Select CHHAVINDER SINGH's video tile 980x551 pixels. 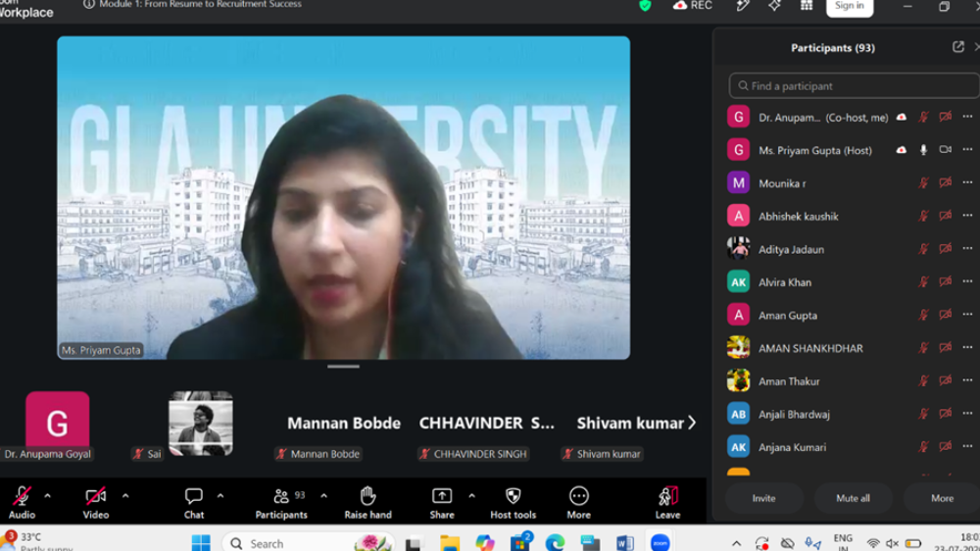pos(486,425)
